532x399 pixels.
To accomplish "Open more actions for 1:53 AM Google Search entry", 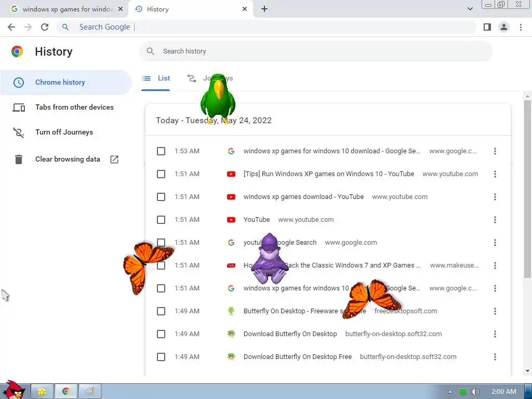I will pyautogui.click(x=495, y=151).
